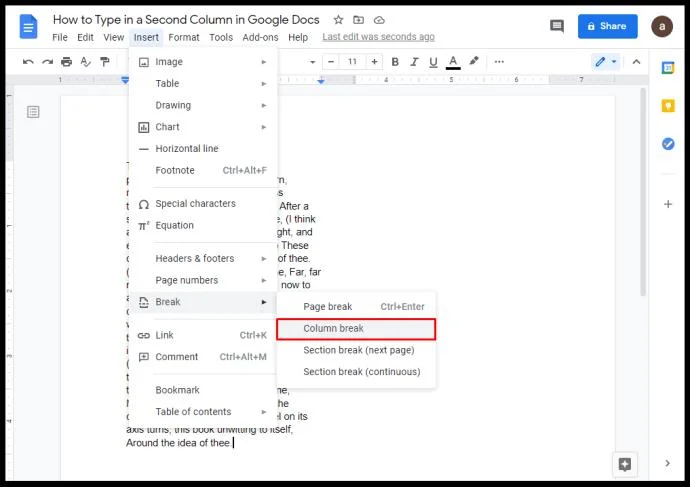Open the comment history icon
The width and height of the screenshot is (690, 487).
pyautogui.click(x=557, y=26)
